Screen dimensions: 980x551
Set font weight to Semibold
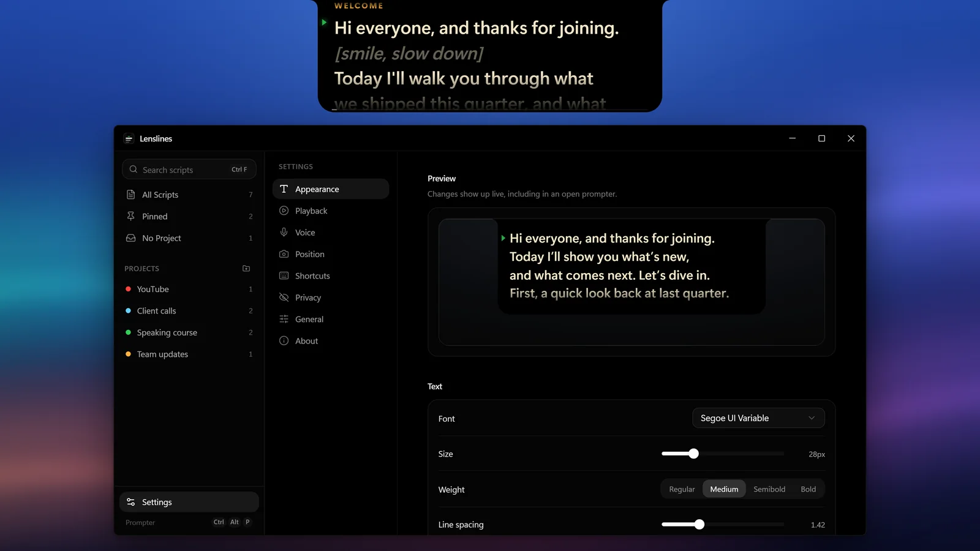(x=769, y=489)
